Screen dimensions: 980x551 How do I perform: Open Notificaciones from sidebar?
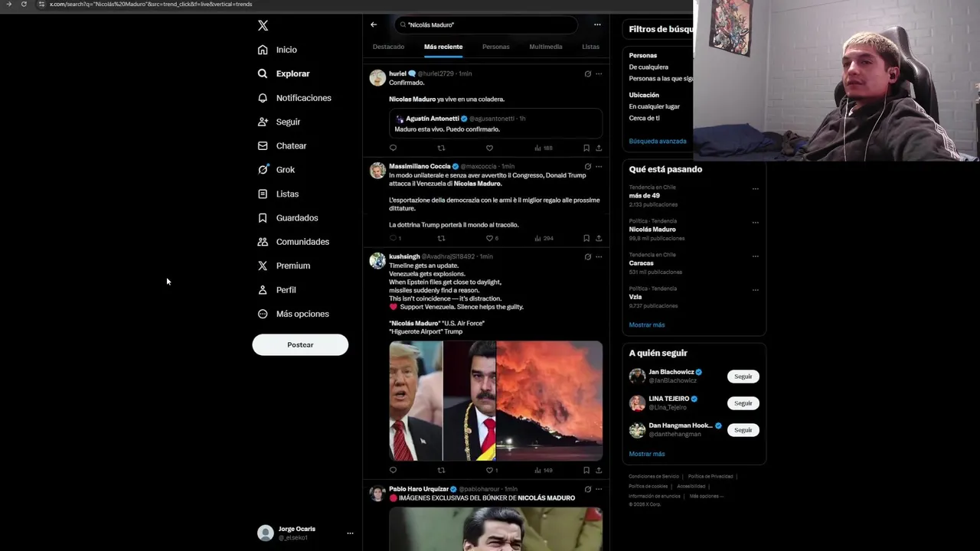(294, 98)
